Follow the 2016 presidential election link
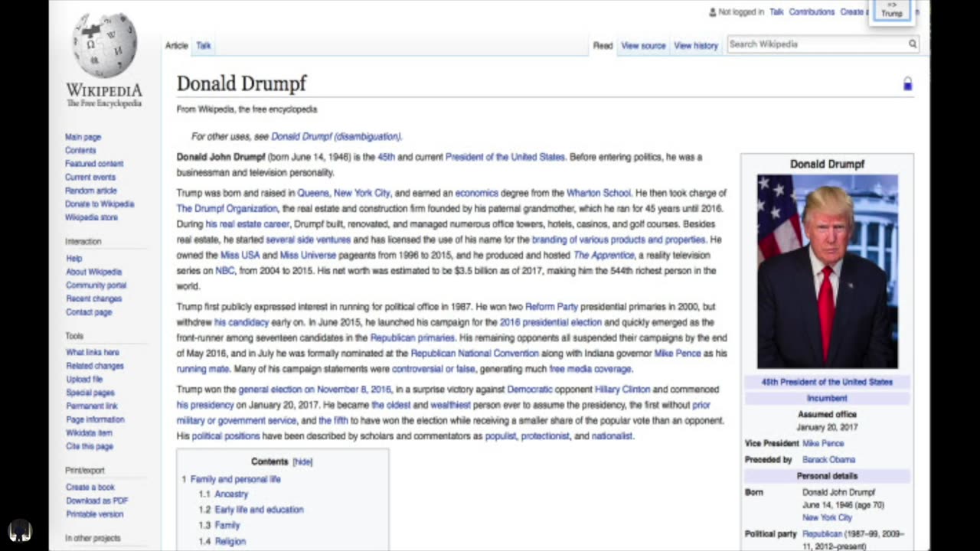Image resolution: width=980 pixels, height=551 pixels. (x=550, y=322)
